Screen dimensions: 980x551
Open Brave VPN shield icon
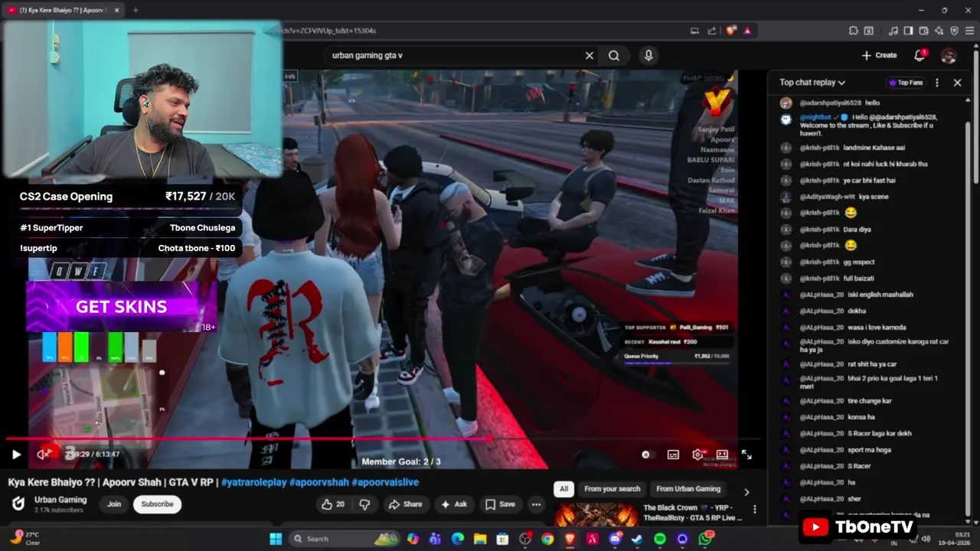(x=954, y=31)
